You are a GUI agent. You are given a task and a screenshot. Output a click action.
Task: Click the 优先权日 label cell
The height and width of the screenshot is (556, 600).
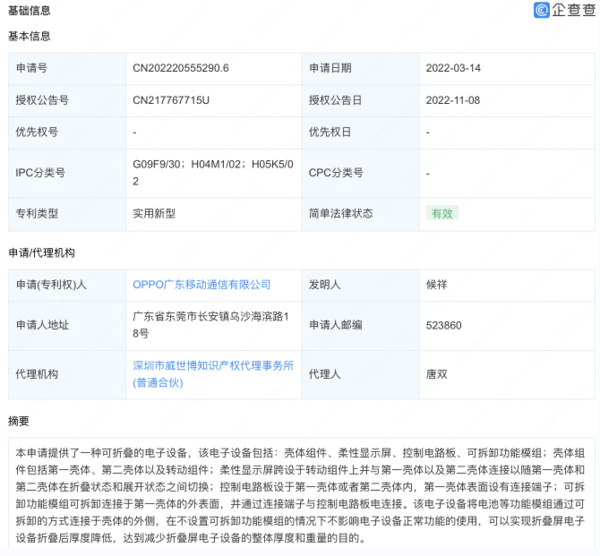360,132
